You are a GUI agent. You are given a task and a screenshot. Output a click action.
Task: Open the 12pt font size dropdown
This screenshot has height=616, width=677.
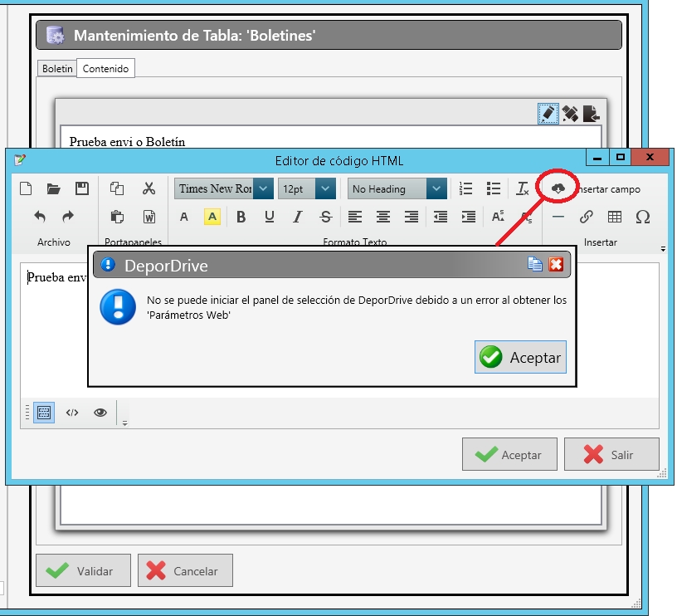325,188
